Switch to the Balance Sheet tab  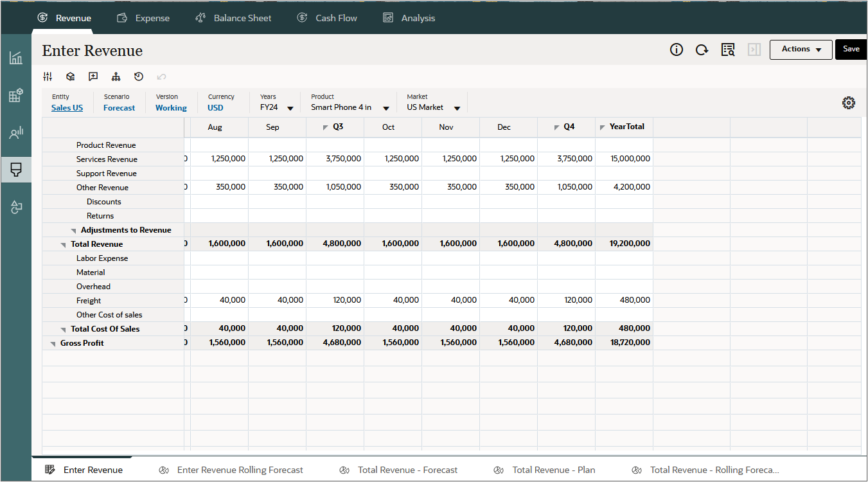233,18
